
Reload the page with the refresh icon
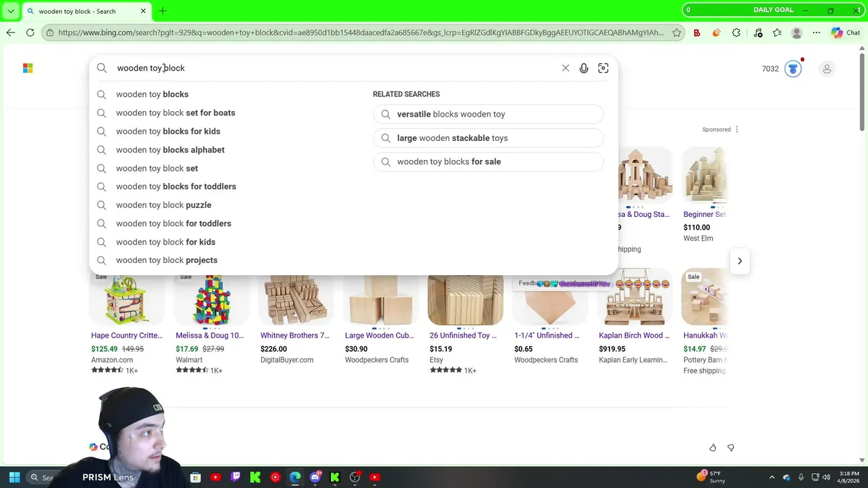tap(31, 33)
